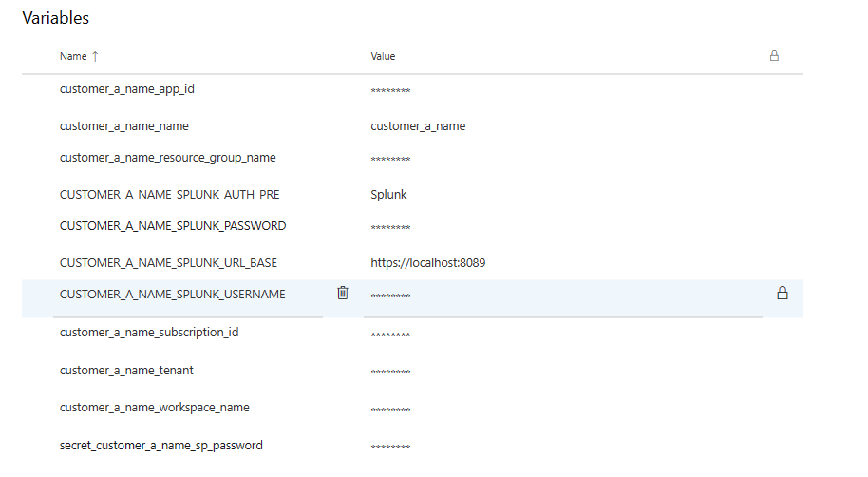The height and width of the screenshot is (477, 868).
Task: Click the lock icon column header
Action: pyautogui.click(x=774, y=56)
